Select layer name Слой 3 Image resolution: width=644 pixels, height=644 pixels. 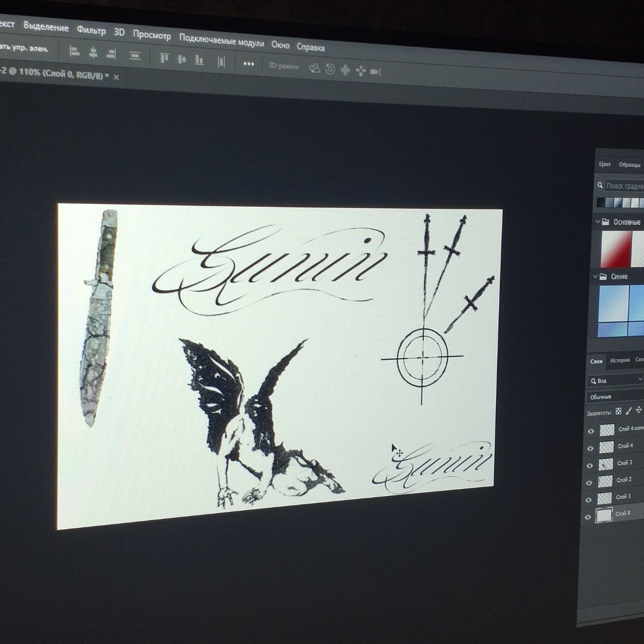click(625, 462)
